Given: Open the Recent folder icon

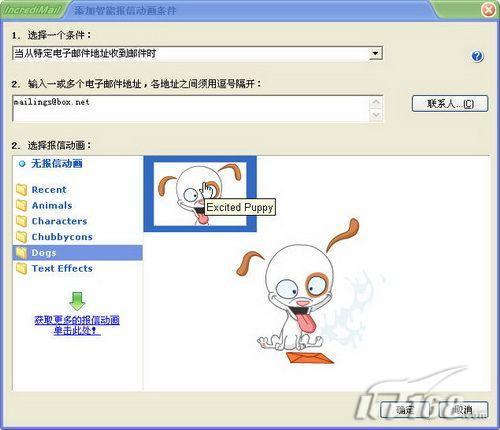Looking at the screenshot, I should click(x=22, y=190).
